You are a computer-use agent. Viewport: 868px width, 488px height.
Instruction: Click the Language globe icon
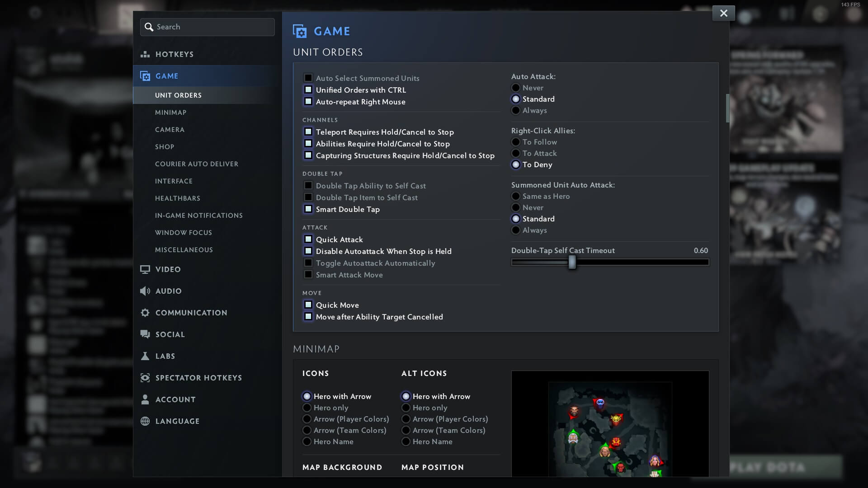click(145, 421)
